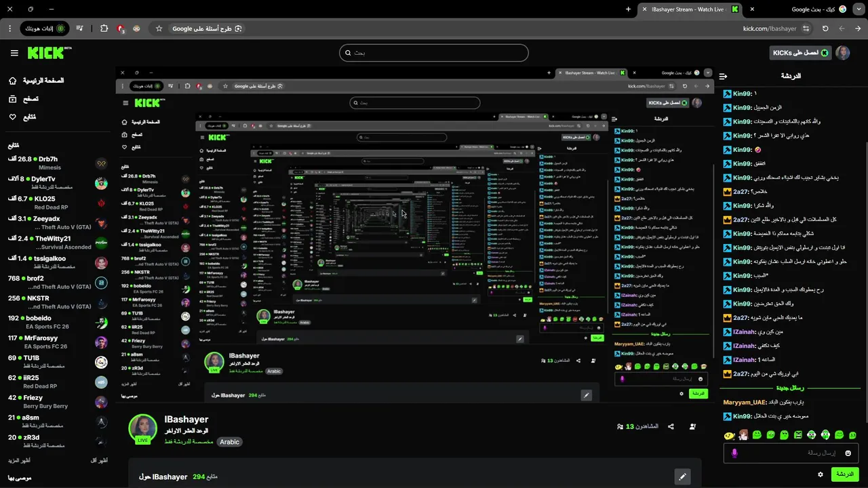Go forward in browser history
The image size is (868, 488).
(x=842, y=28)
